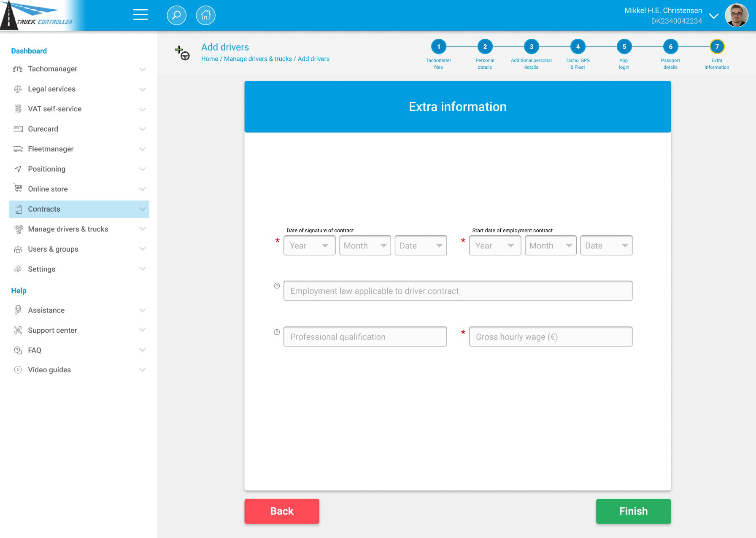756x538 pixels.
Task: Click the Video guides play icon
Action: pyautogui.click(x=18, y=370)
